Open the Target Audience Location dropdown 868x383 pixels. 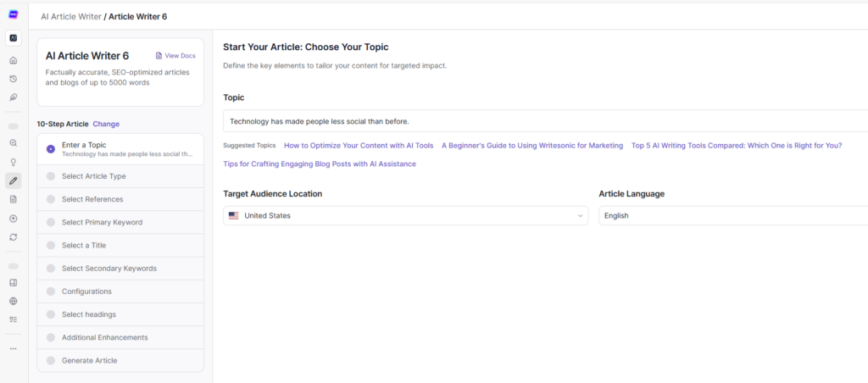click(405, 216)
